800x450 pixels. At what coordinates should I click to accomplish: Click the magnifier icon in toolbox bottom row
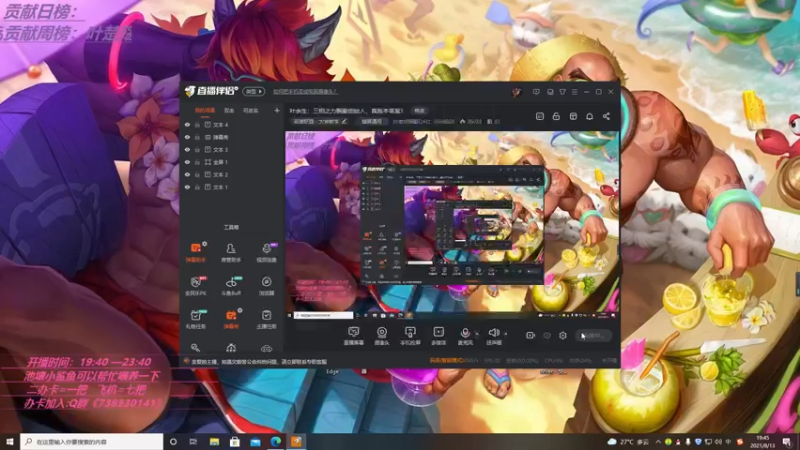click(x=195, y=348)
